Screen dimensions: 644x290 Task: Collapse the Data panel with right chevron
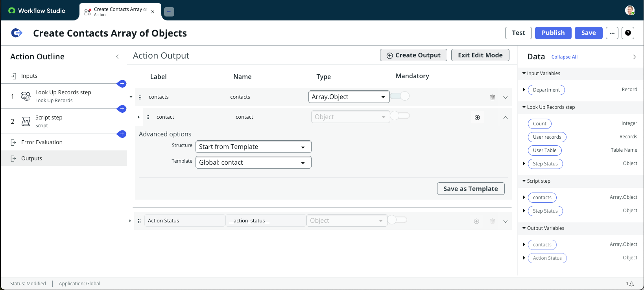pos(634,57)
